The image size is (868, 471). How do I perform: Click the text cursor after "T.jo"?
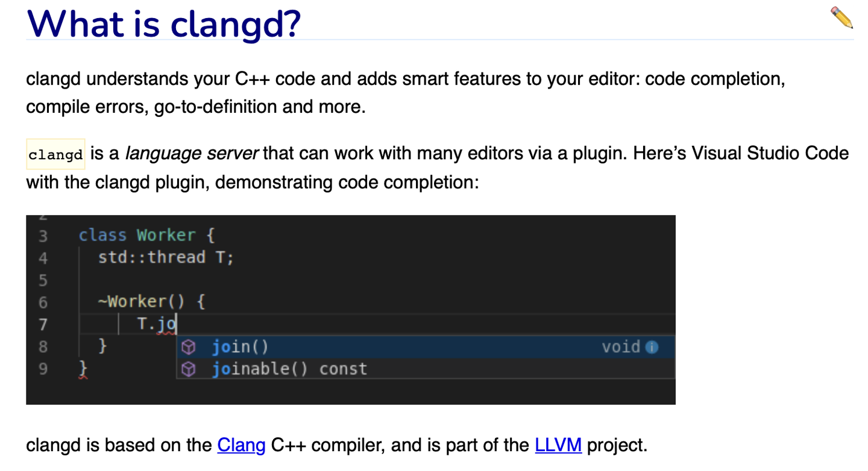point(177,324)
